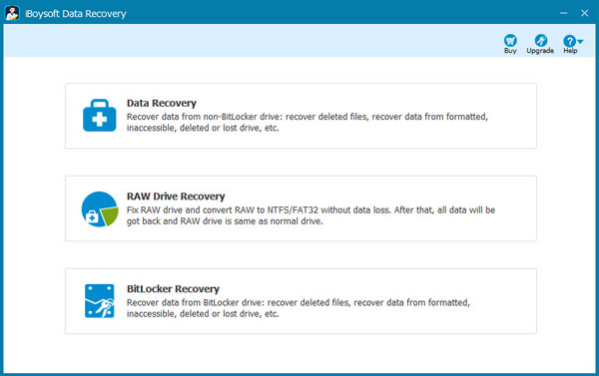Click text 'Recover data from BitLocker drive'
Image resolution: width=599 pixels, height=376 pixels.
pos(195,303)
